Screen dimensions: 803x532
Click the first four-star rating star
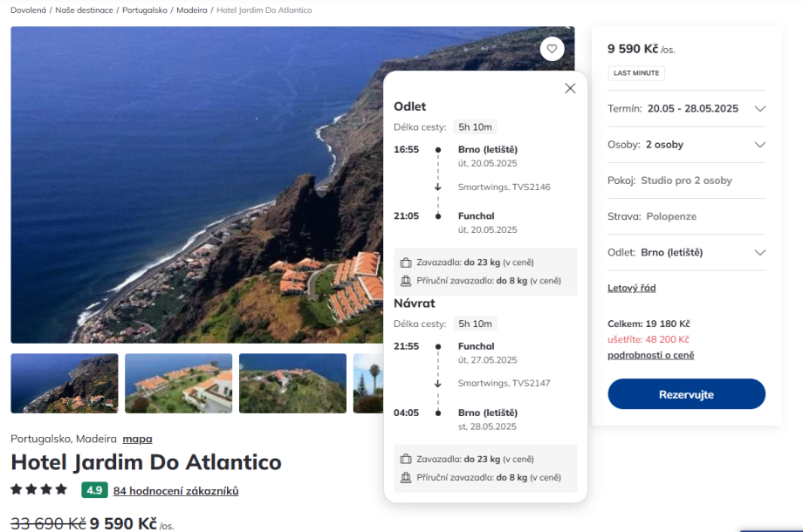(x=17, y=490)
